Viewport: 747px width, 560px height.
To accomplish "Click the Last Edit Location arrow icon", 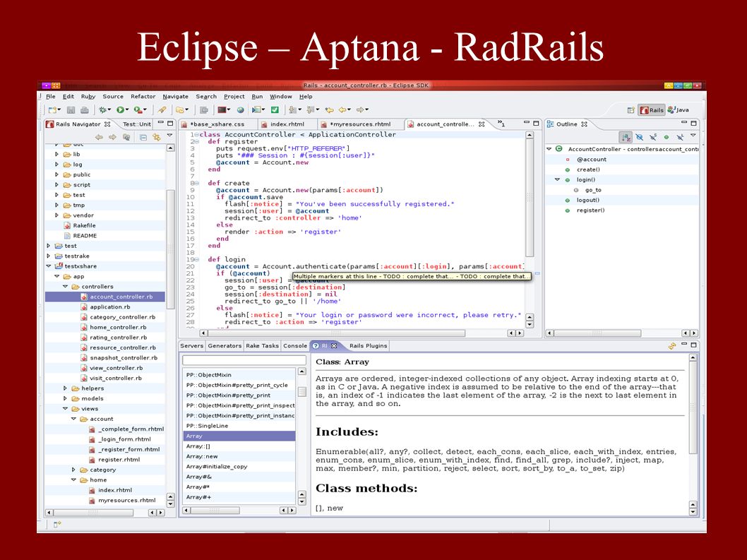I will pos(329,110).
